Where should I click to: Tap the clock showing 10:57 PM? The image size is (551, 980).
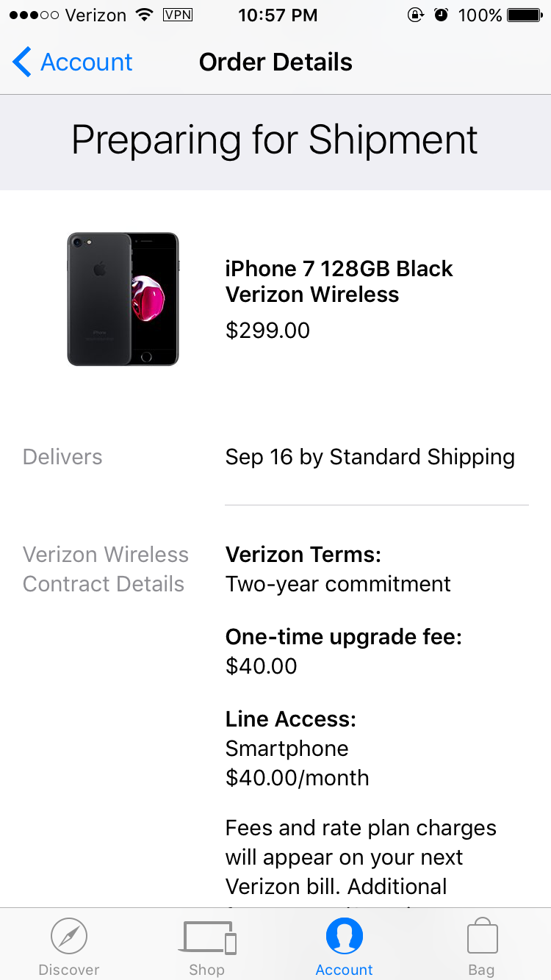click(278, 15)
